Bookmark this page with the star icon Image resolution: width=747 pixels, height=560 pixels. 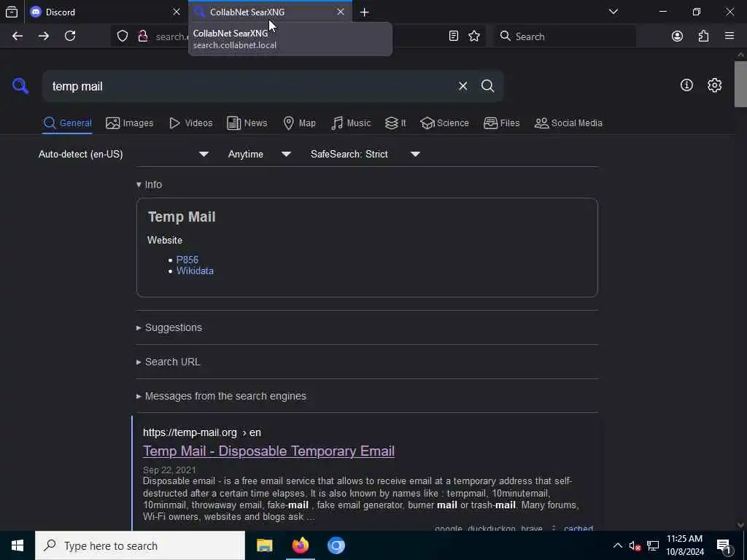click(474, 36)
